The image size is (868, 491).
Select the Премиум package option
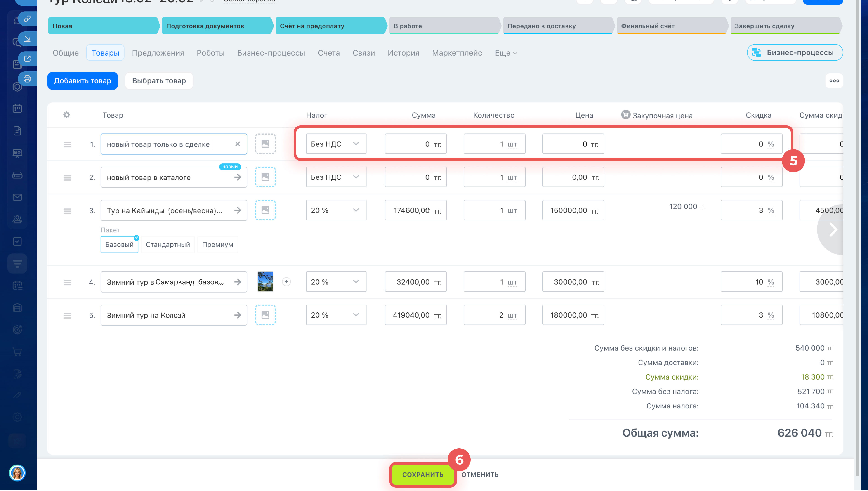tap(217, 245)
